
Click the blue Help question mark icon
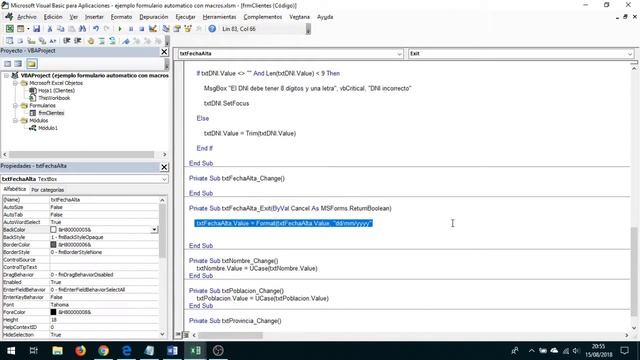pyautogui.click(x=212, y=29)
